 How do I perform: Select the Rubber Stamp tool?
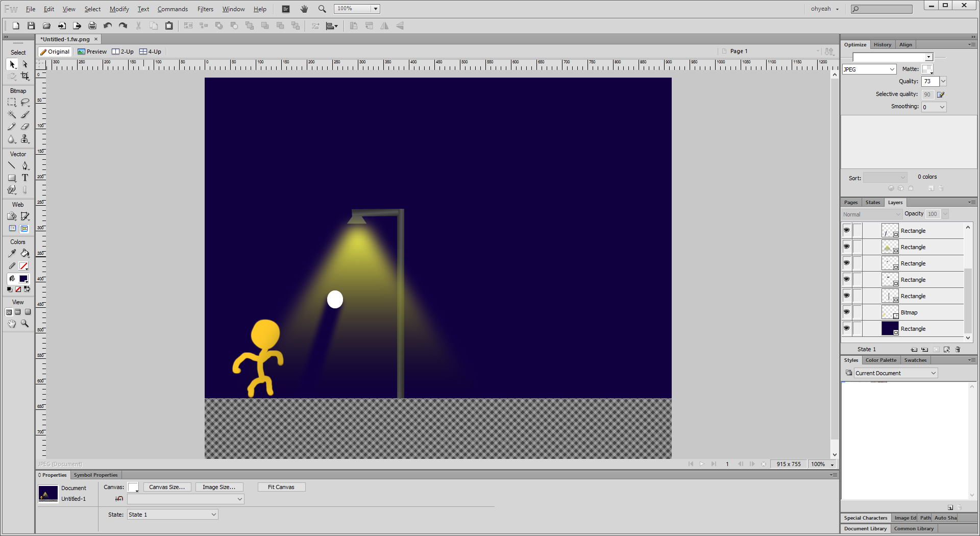click(x=25, y=139)
